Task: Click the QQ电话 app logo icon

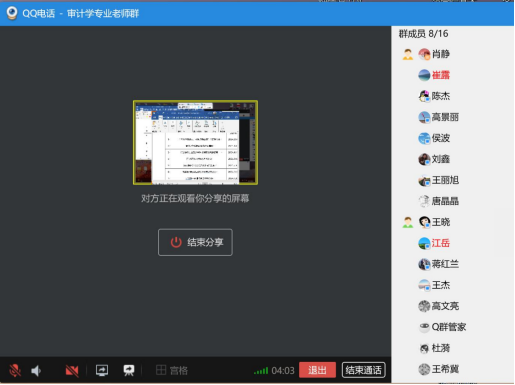Action: 12,13
